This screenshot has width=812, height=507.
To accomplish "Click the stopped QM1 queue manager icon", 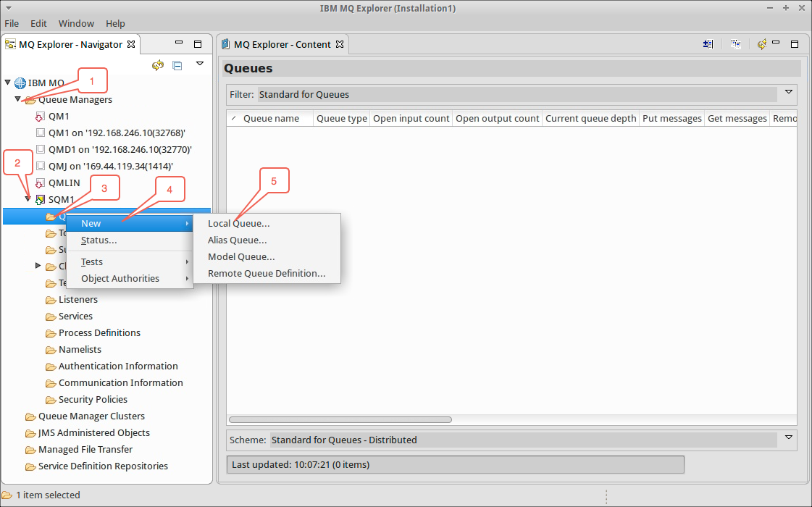I will point(40,117).
